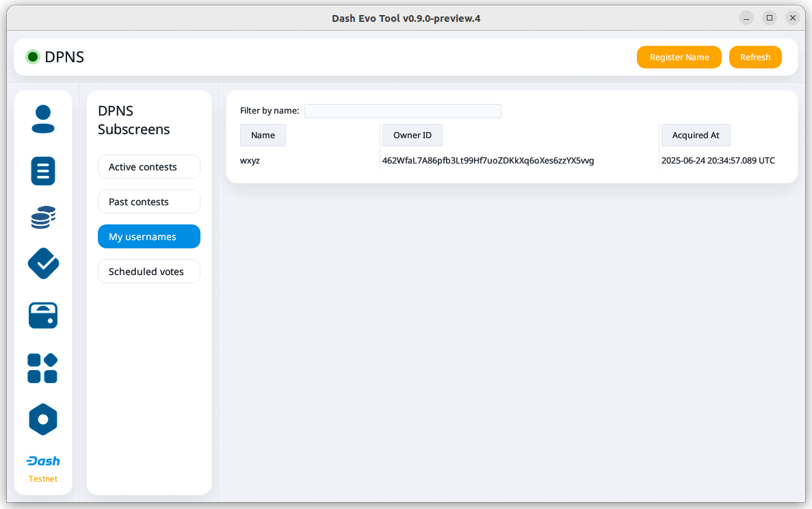
Task: Select the My usernames subscreen
Action: [149, 237]
